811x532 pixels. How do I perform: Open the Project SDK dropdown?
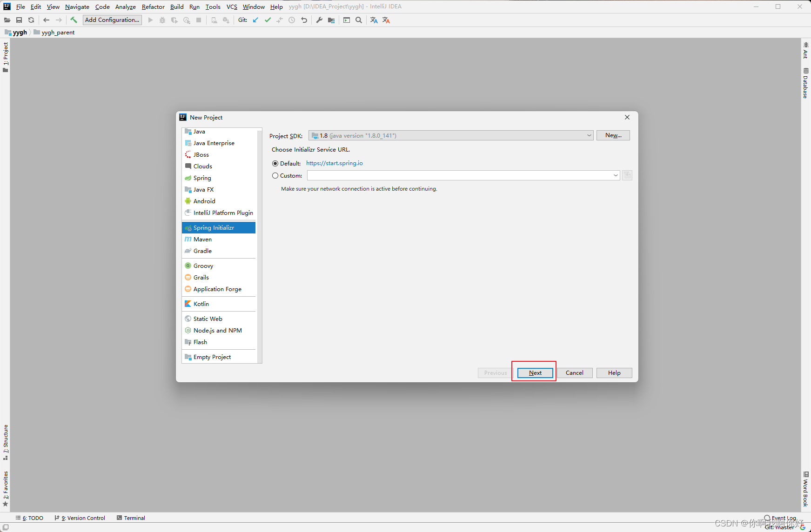click(x=589, y=135)
